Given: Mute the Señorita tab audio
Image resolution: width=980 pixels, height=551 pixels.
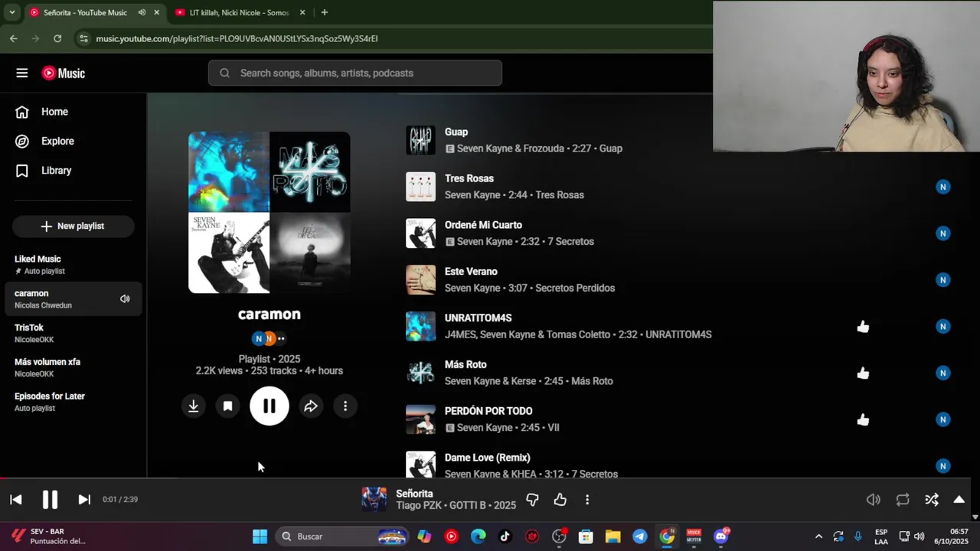Looking at the screenshot, I should (x=142, y=12).
